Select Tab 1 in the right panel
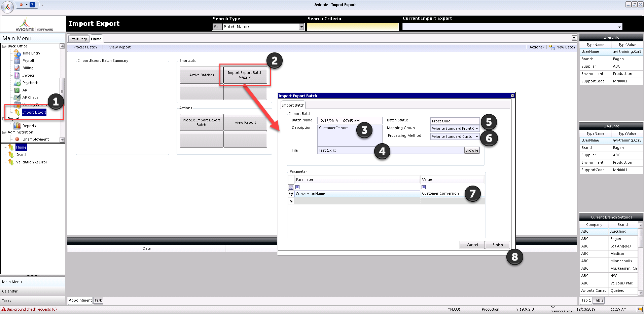Image resolution: width=644 pixels, height=314 pixels. click(586, 301)
